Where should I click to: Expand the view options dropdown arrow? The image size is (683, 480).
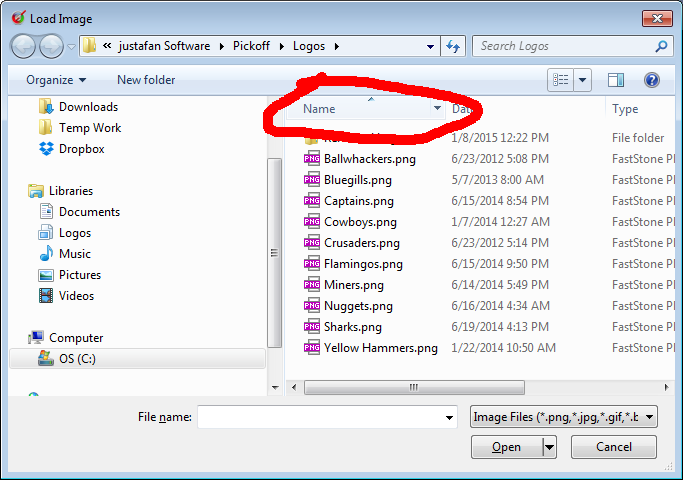point(582,80)
